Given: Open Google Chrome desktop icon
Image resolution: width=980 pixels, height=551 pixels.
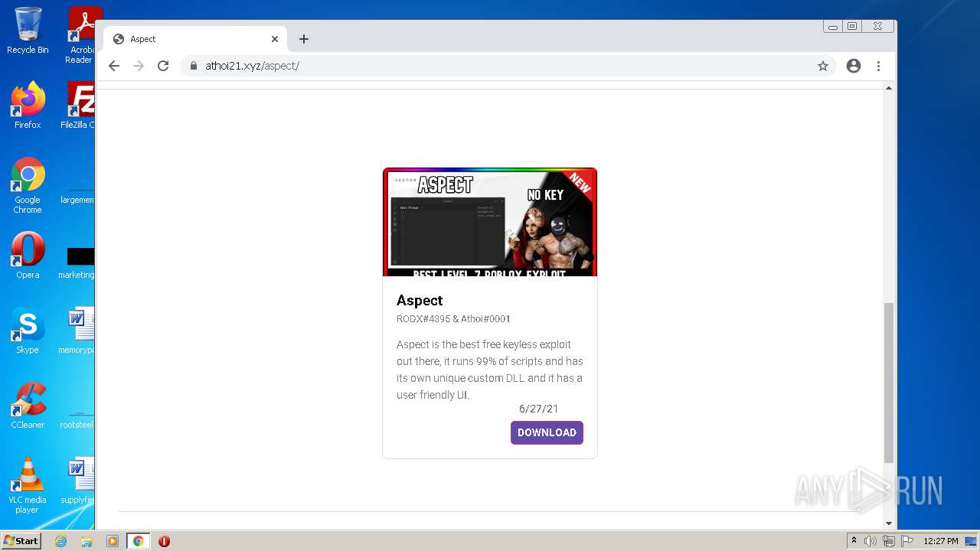Looking at the screenshot, I should (28, 185).
